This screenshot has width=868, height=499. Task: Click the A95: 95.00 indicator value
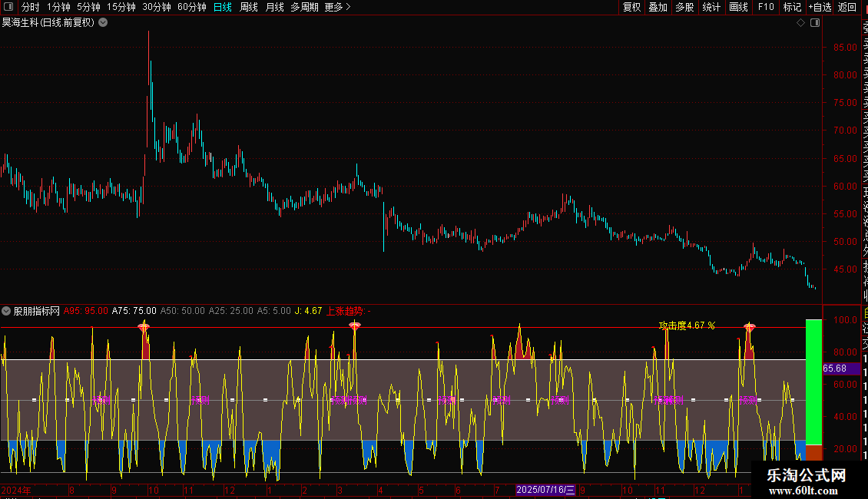(x=86, y=311)
